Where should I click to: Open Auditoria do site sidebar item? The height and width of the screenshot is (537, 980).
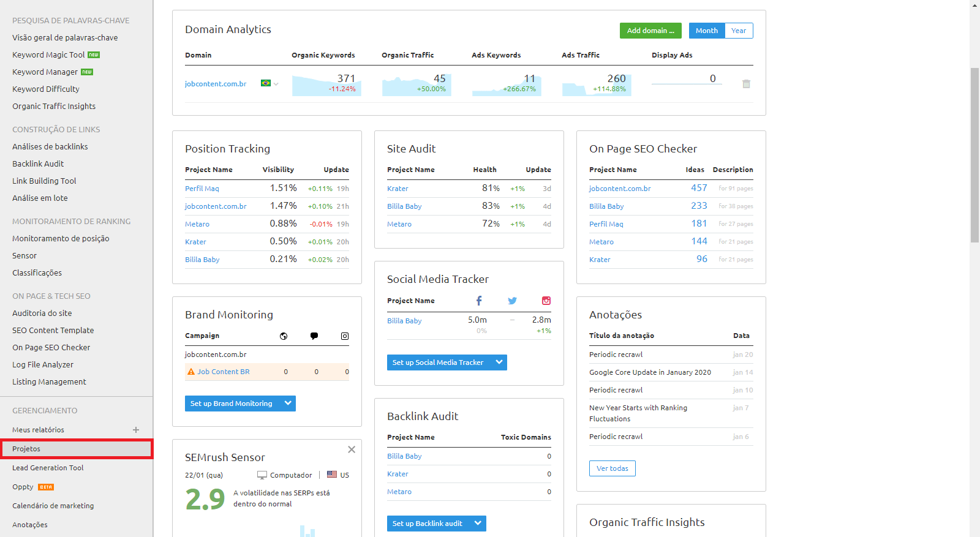pos(42,314)
